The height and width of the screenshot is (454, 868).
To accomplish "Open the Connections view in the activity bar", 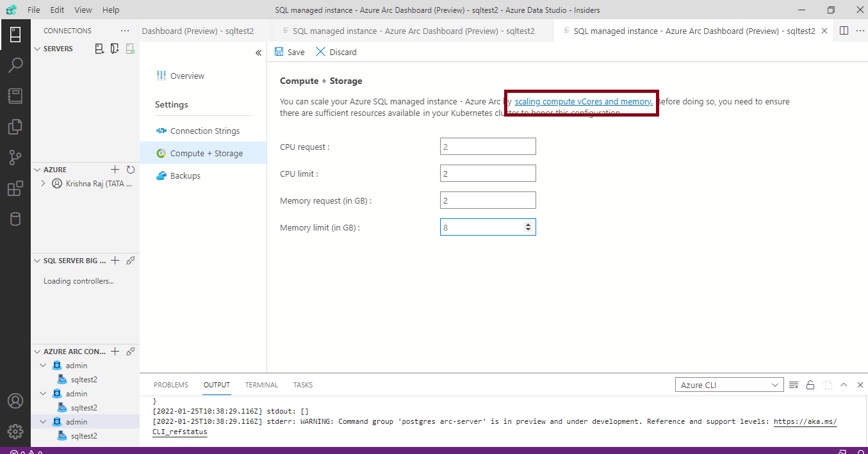I will [15, 34].
